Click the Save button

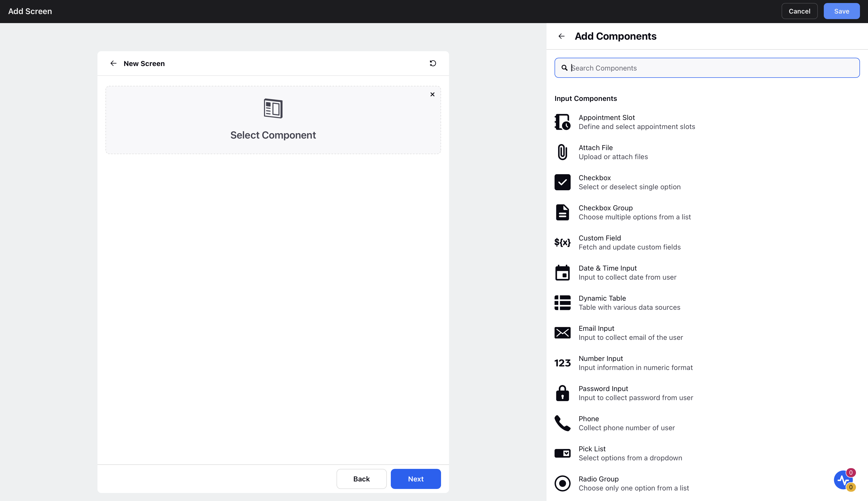point(841,11)
